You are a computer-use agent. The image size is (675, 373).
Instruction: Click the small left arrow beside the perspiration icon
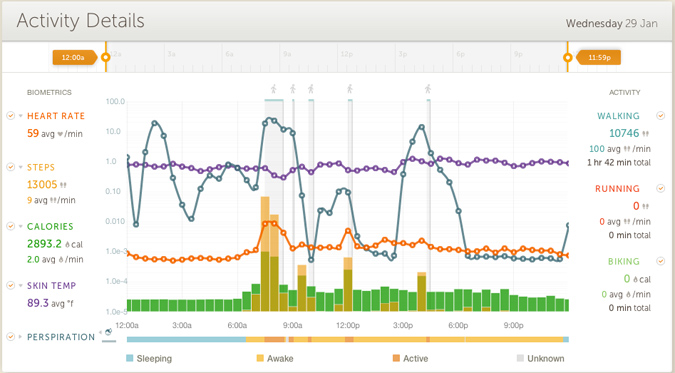pyautogui.click(x=101, y=332)
